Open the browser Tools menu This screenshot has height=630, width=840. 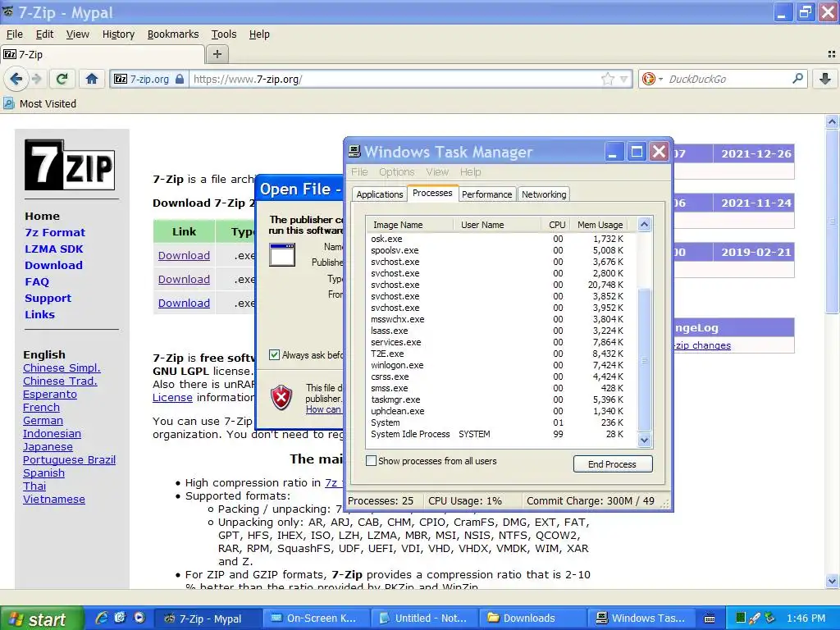[223, 34]
